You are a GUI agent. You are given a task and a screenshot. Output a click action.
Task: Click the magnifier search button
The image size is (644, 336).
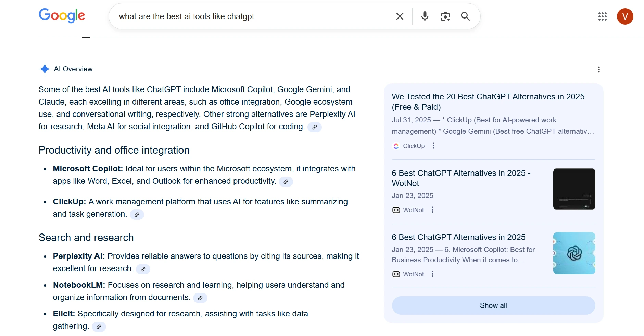465,16
